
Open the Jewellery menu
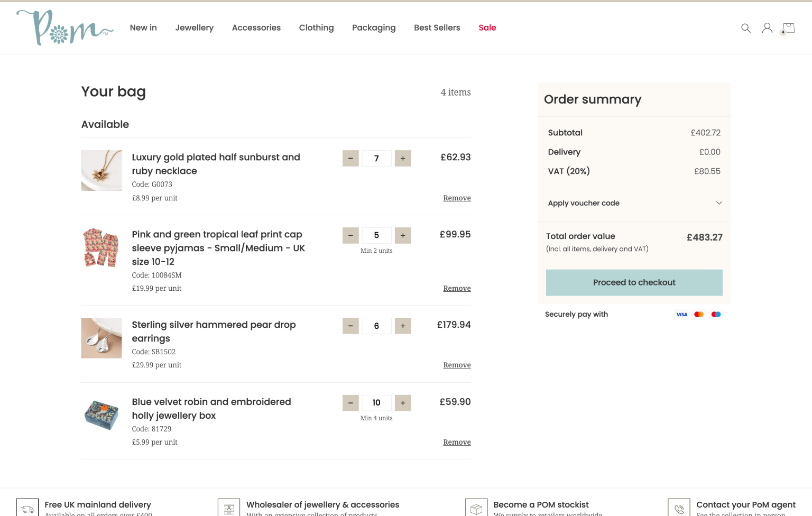(194, 28)
